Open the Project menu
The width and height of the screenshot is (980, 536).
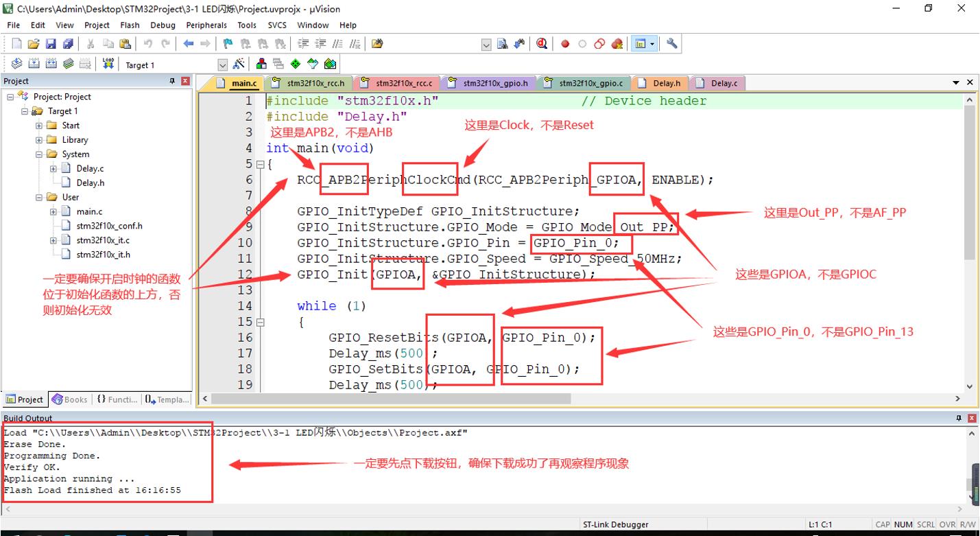click(x=97, y=25)
